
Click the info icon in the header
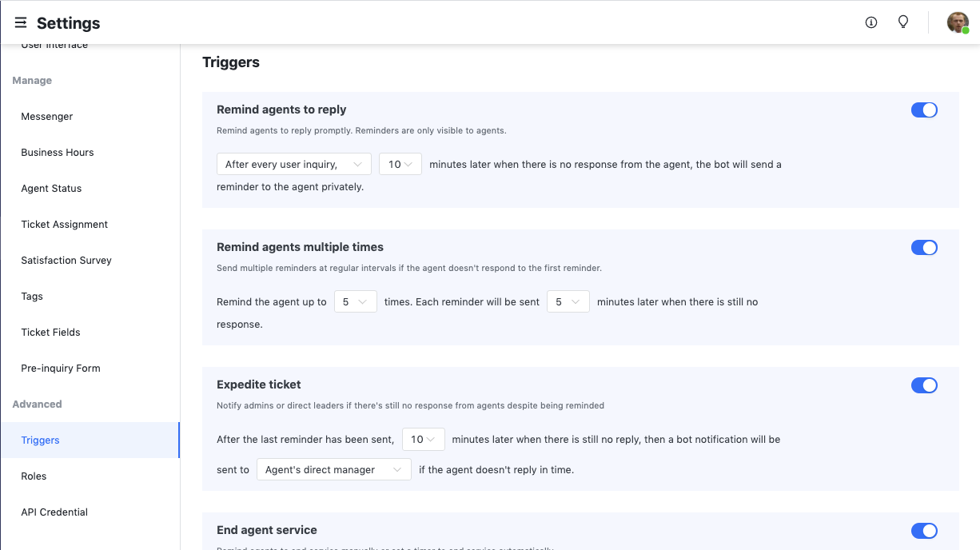870,22
